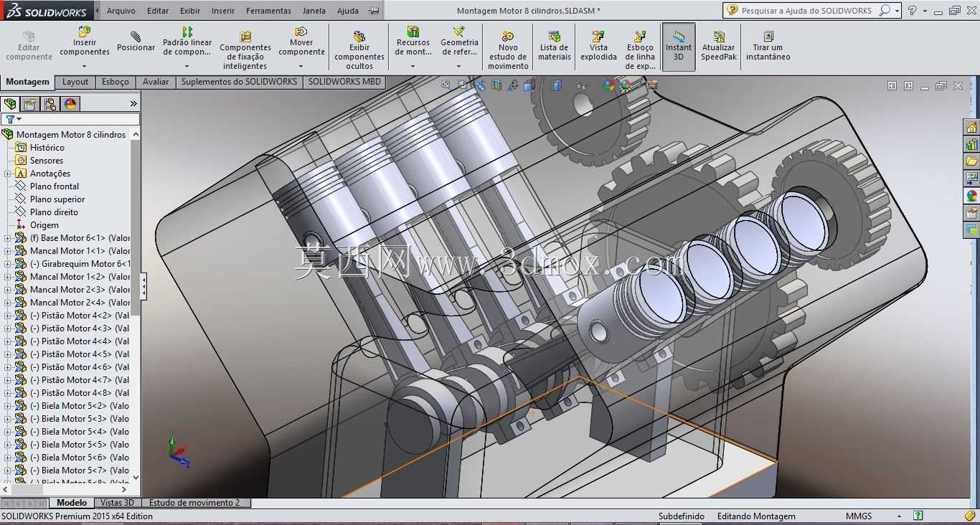980x525 pixels.
Task: Click Lista de materiais icon
Action: (554, 36)
